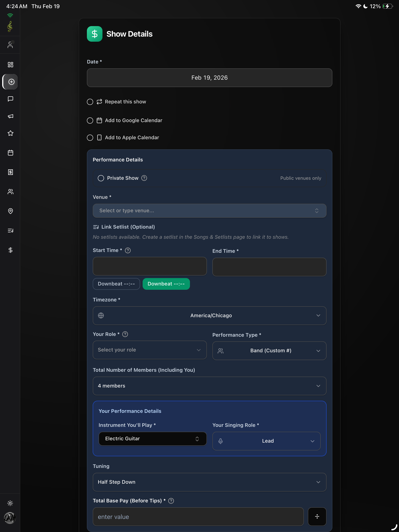The height and width of the screenshot is (532, 399).
Task: Open the dashboard grid icon in sidebar
Action: click(x=10, y=64)
